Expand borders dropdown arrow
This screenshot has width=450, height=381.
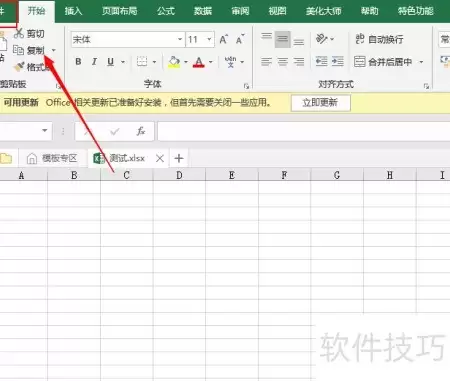(154, 62)
